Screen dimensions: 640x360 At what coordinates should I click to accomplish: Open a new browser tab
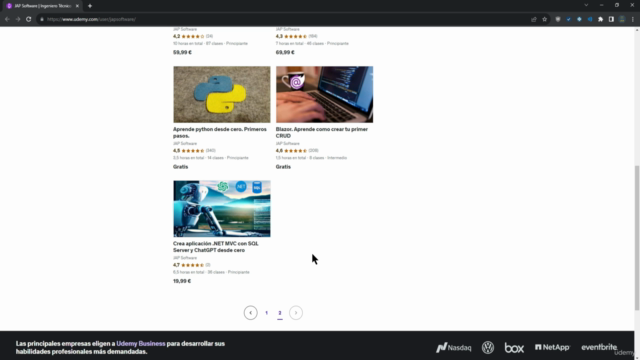point(90,6)
